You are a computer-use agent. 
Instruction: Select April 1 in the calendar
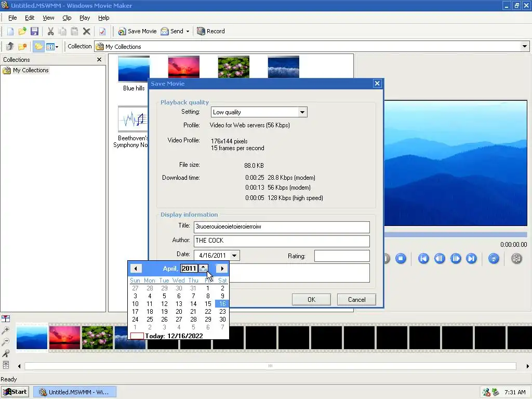(x=208, y=288)
